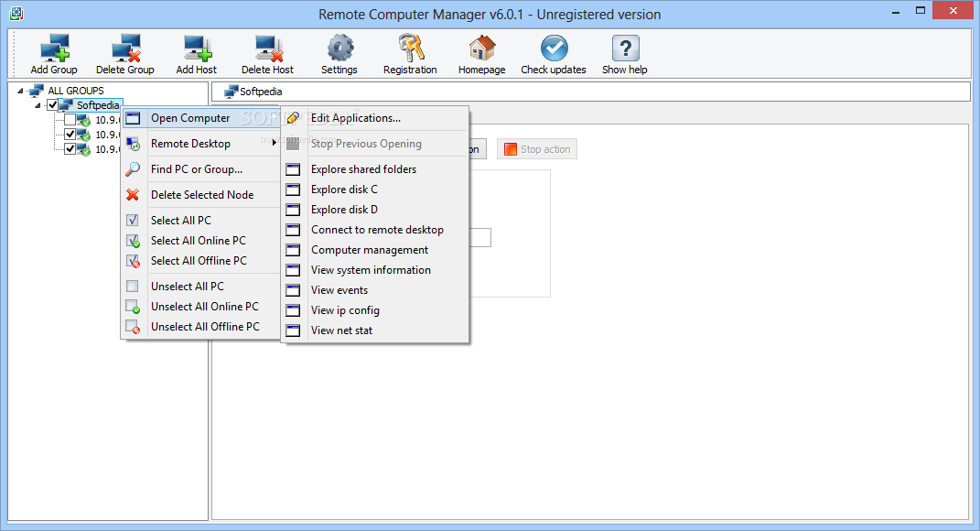Click the window icon beside Explore disk C
This screenshot has width=980, height=531.
(293, 190)
